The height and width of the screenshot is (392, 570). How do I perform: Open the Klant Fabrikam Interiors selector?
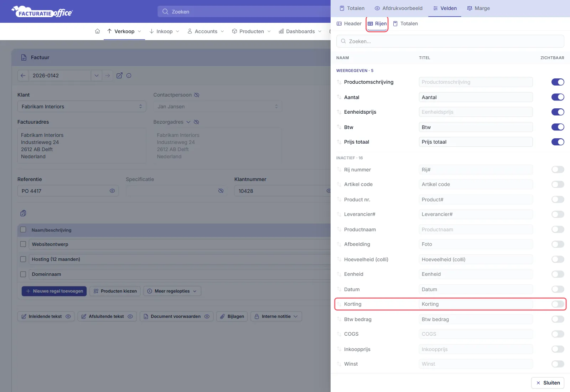tap(82, 107)
